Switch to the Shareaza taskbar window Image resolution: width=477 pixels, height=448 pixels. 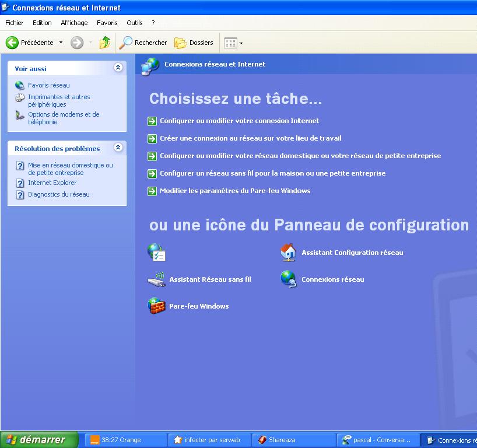[x=294, y=440]
